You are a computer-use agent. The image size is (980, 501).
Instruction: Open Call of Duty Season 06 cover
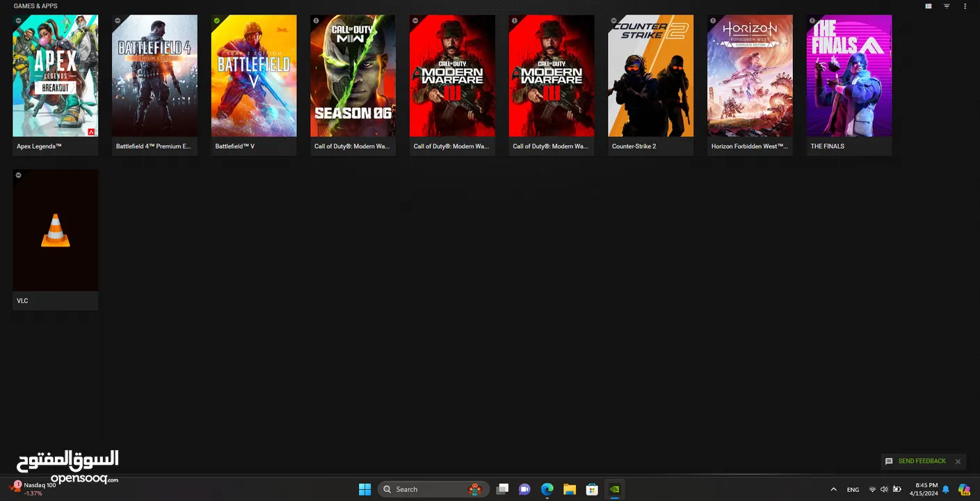tap(353, 76)
